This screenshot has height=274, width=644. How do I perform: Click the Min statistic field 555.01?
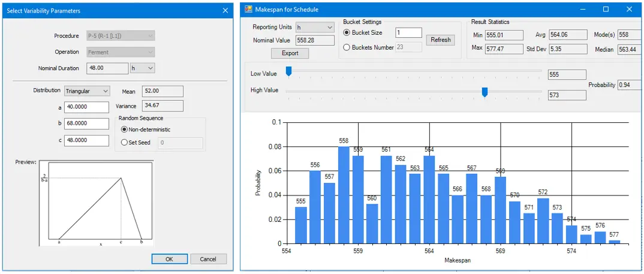tap(504, 35)
